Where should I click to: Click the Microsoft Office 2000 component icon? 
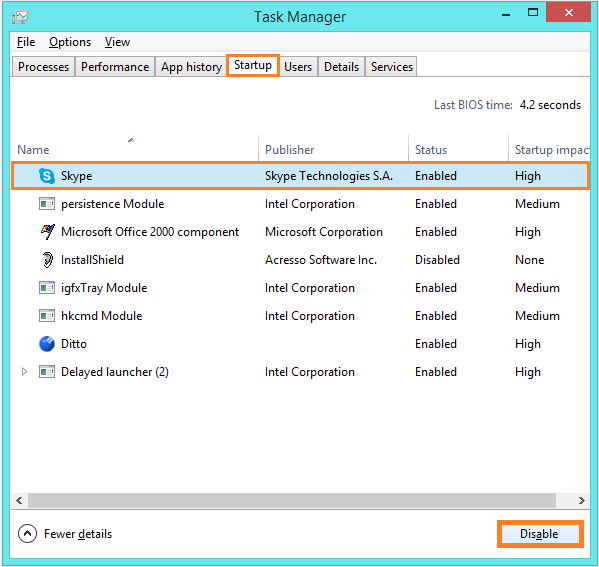click(47, 232)
